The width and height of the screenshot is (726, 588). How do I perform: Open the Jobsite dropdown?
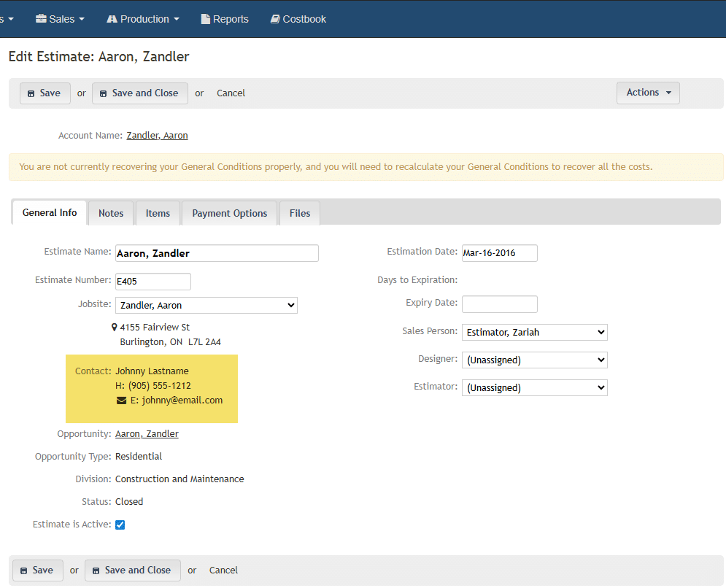[x=206, y=305]
